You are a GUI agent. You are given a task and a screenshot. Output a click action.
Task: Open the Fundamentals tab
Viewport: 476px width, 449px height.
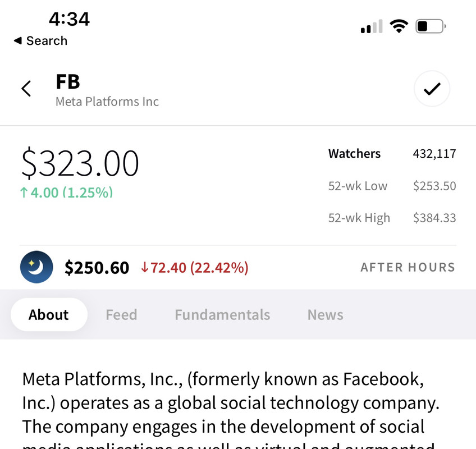(222, 315)
